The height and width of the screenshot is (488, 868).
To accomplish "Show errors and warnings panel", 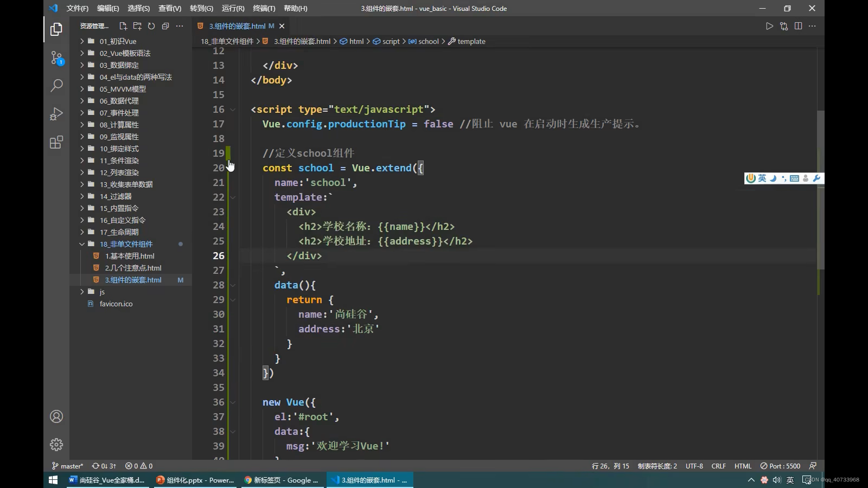I will [x=138, y=466].
